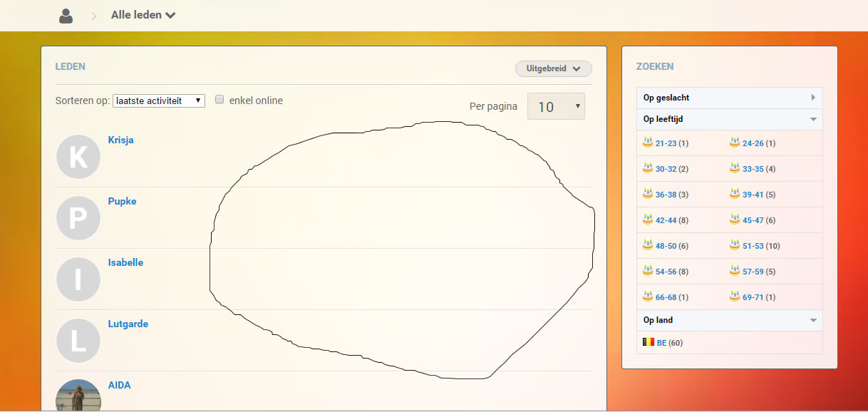Filter members by age 66-68
The height and width of the screenshot is (412, 868).
[666, 297]
